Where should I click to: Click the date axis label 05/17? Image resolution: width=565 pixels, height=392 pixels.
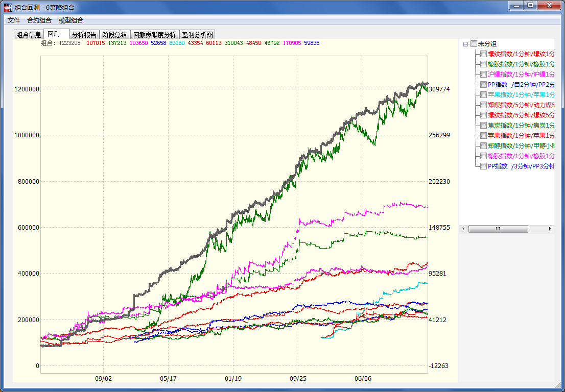coord(168,379)
